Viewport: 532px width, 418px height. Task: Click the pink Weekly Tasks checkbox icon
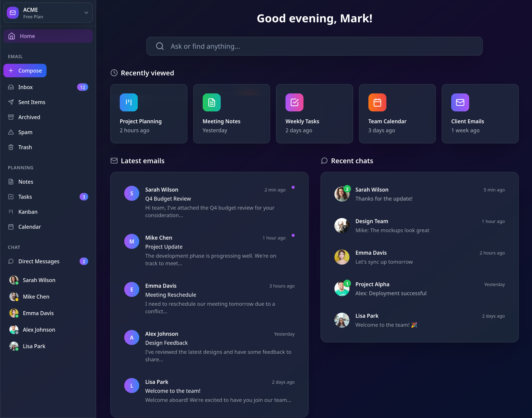[x=294, y=102]
